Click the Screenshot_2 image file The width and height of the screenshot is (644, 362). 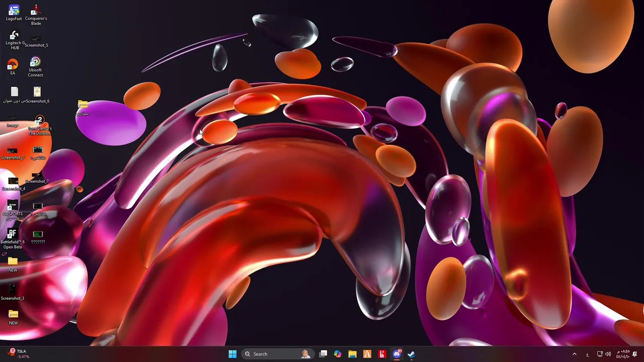coord(13,154)
